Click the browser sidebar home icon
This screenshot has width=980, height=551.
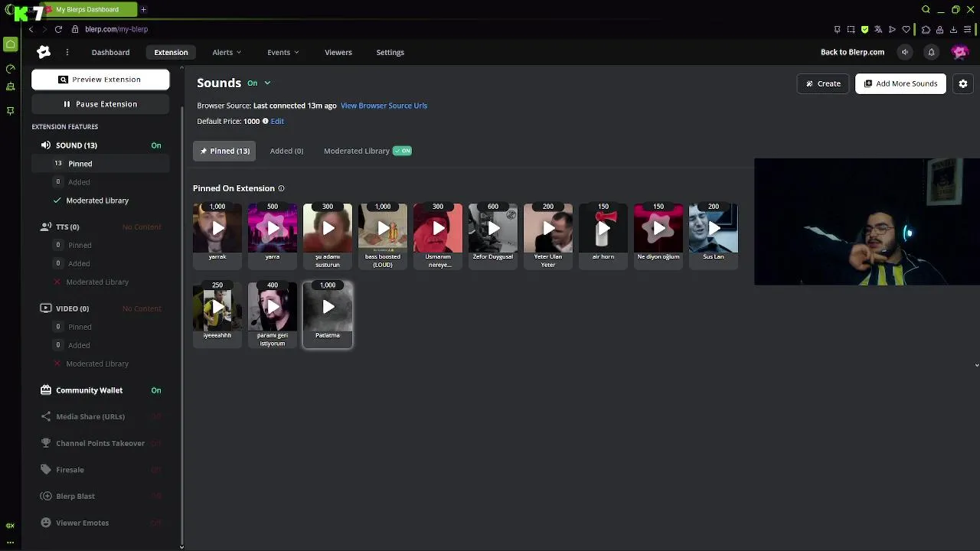[x=10, y=44]
